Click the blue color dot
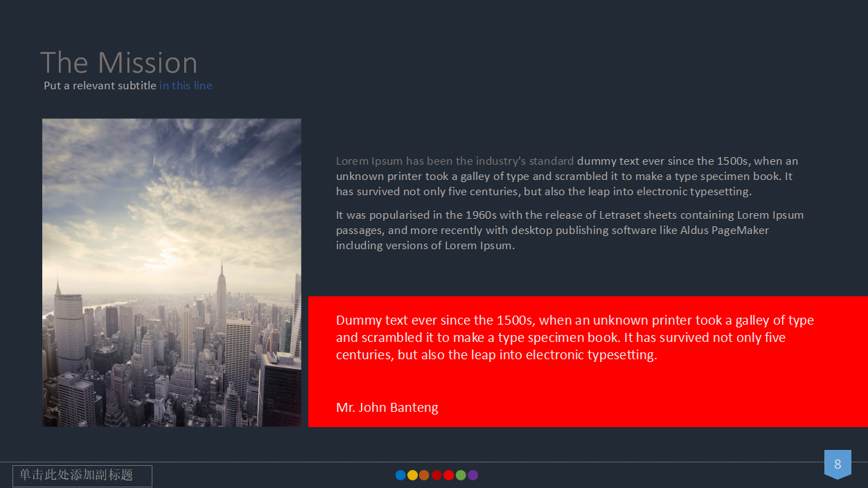Image resolution: width=868 pixels, height=488 pixels. coord(400,475)
